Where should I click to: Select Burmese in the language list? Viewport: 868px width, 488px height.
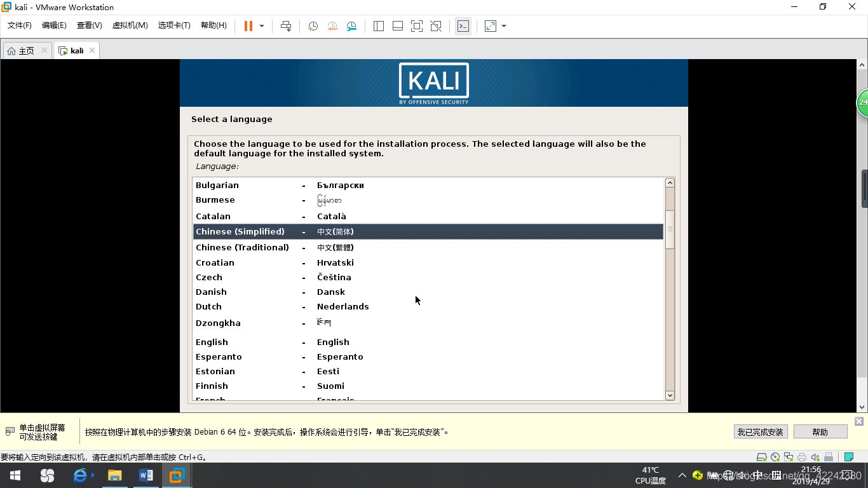[x=428, y=200]
